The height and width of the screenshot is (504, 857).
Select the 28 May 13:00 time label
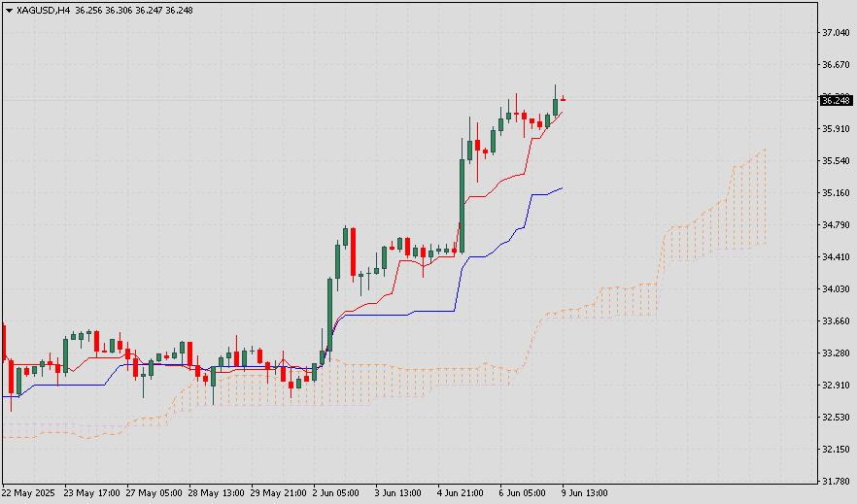pyautogui.click(x=217, y=493)
